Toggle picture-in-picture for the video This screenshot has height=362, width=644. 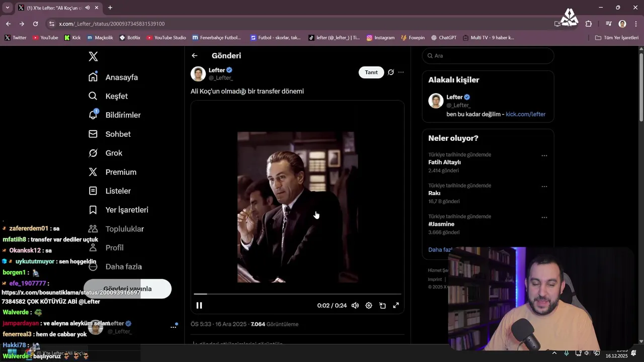[x=382, y=305]
